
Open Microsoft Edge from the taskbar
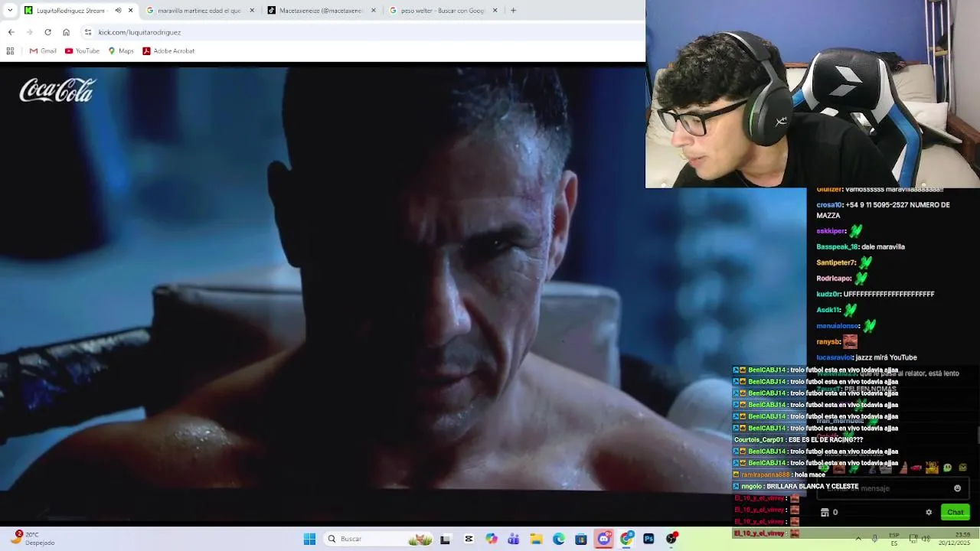coord(559,539)
